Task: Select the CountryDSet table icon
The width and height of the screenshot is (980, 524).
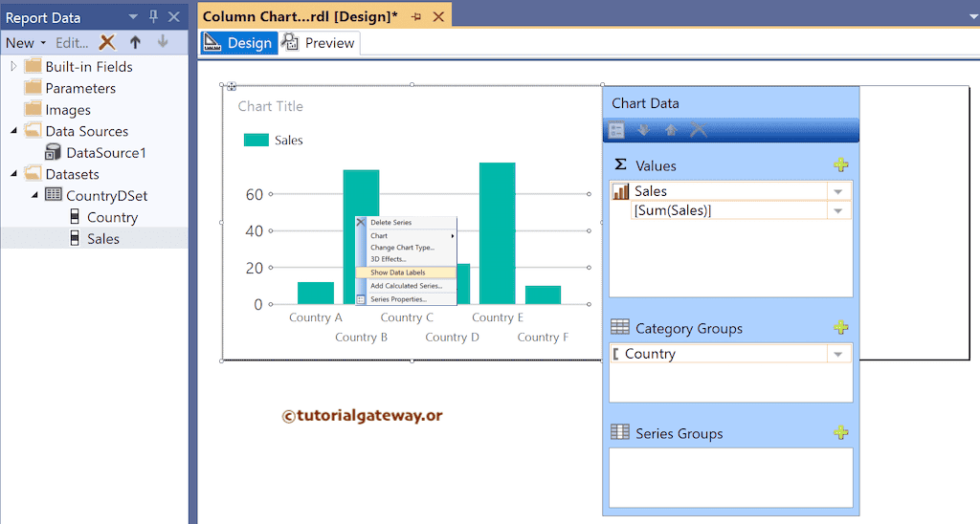Action: [x=54, y=195]
